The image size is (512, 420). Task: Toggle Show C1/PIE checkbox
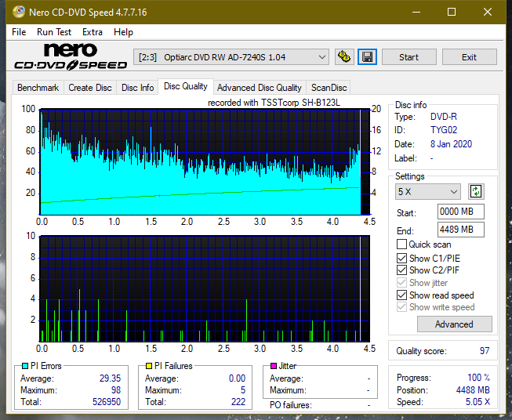[401, 258]
